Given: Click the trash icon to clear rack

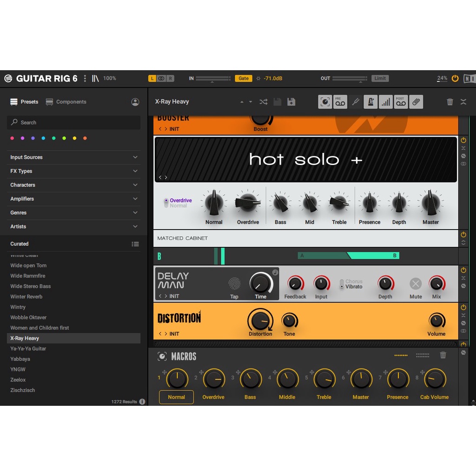Looking at the screenshot, I should point(450,102).
